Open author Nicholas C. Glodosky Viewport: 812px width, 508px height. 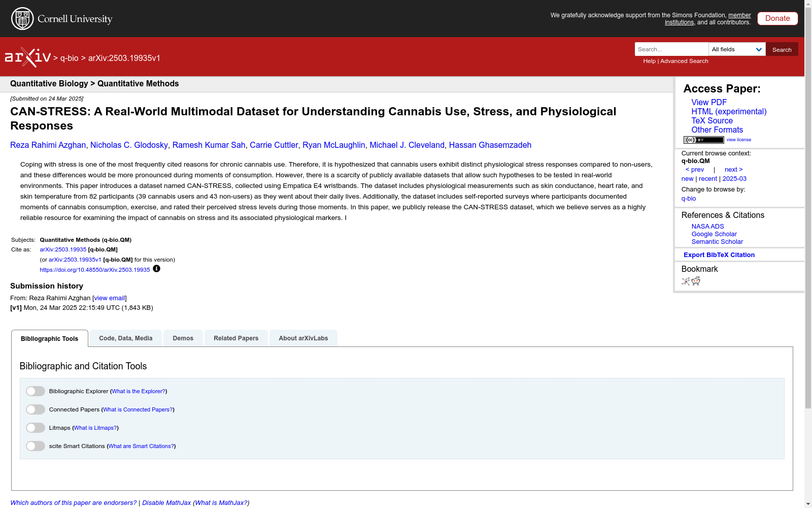click(129, 145)
